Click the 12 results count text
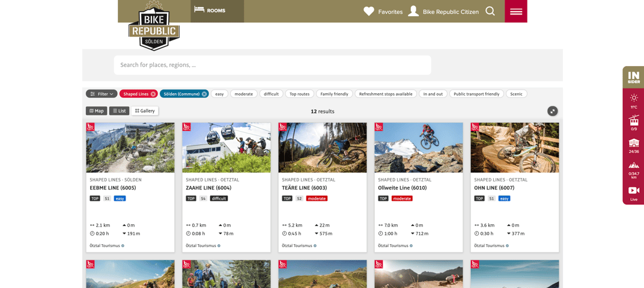The height and width of the screenshot is (288, 644). (x=323, y=111)
